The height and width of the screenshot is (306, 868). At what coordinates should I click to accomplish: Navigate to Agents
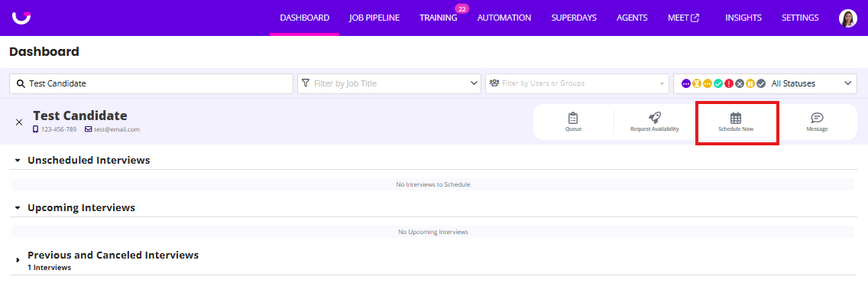[x=632, y=18]
